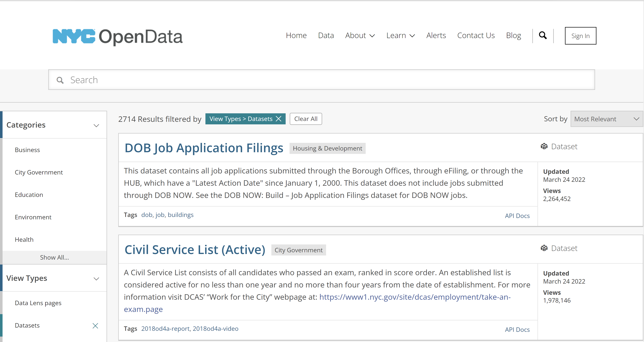
Task: Show all categories in sidebar
Action: tap(54, 257)
